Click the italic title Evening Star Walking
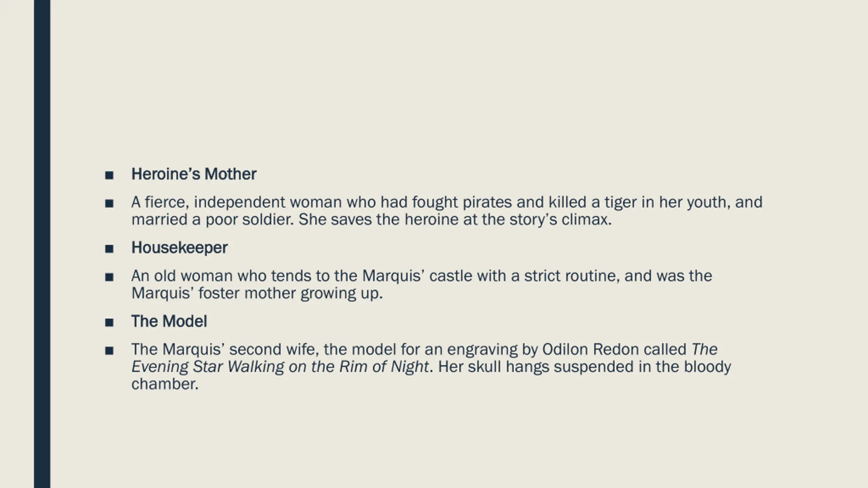Image resolution: width=868 pixels, height=488 pixels. pos(208,367)
